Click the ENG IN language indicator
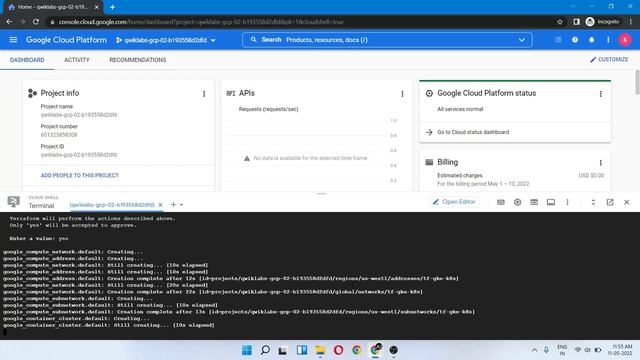Image resolution: width=640 pixels, height=360 pixels. coord(562,350)
